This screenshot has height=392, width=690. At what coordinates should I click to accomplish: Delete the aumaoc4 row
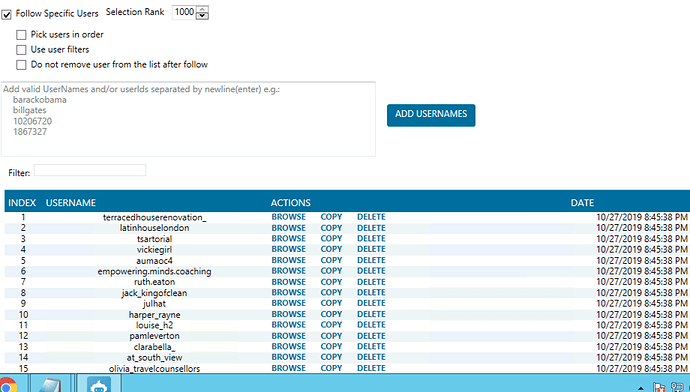coord(371,260)
